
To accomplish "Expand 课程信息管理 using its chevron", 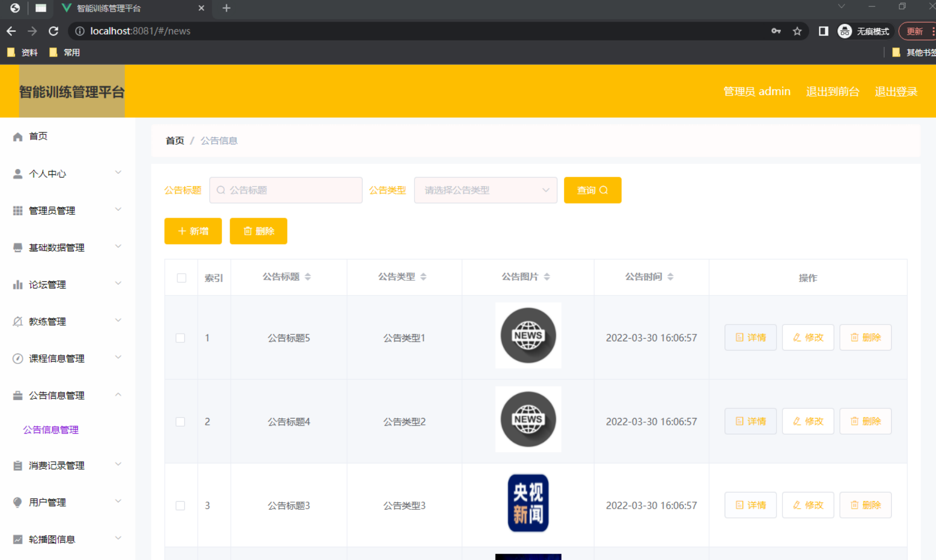I will coord(118,357).
